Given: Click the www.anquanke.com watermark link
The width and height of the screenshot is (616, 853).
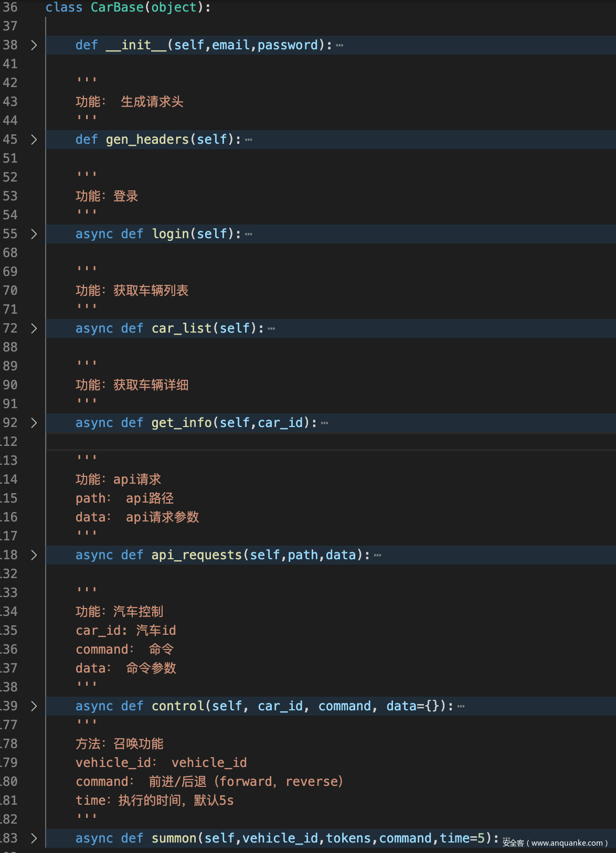Looking at the screenshot, I should pyautogui.click(x=567, y=843).
